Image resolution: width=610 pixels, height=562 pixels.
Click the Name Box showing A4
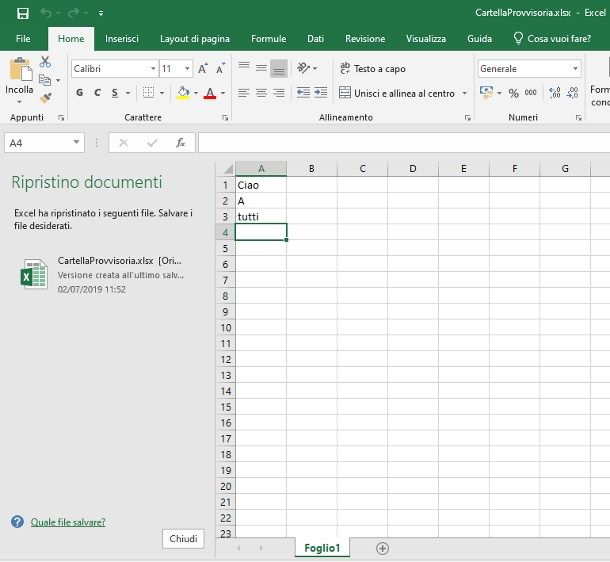click(x=44, y=143)
